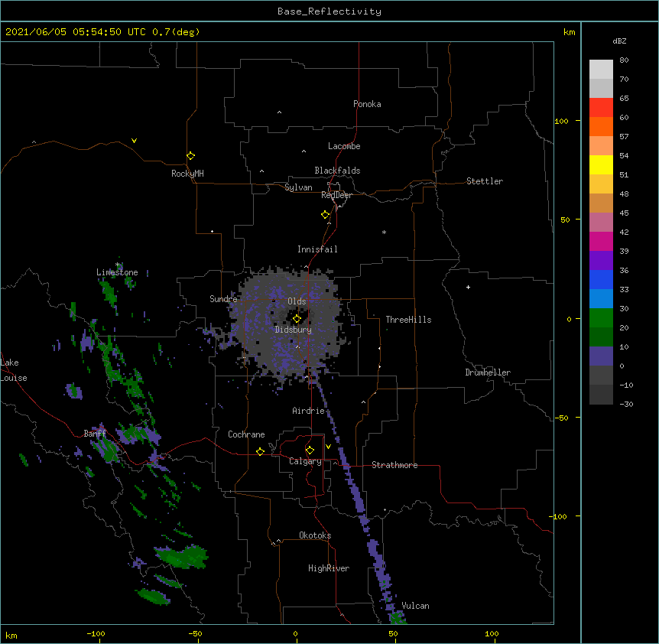Click the 57 value on the dBZ legend
This screenshot has height=644, width=659.
click(624, 137)
